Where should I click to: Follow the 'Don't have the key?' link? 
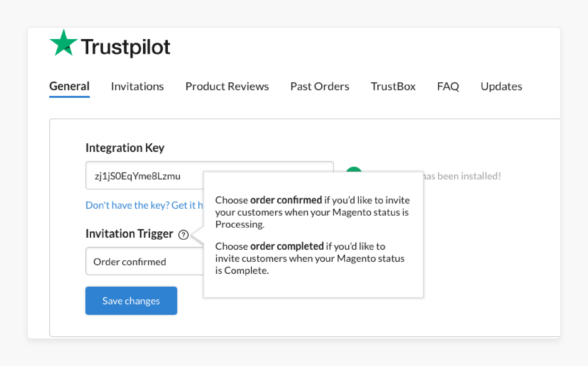tap(144, 205)
